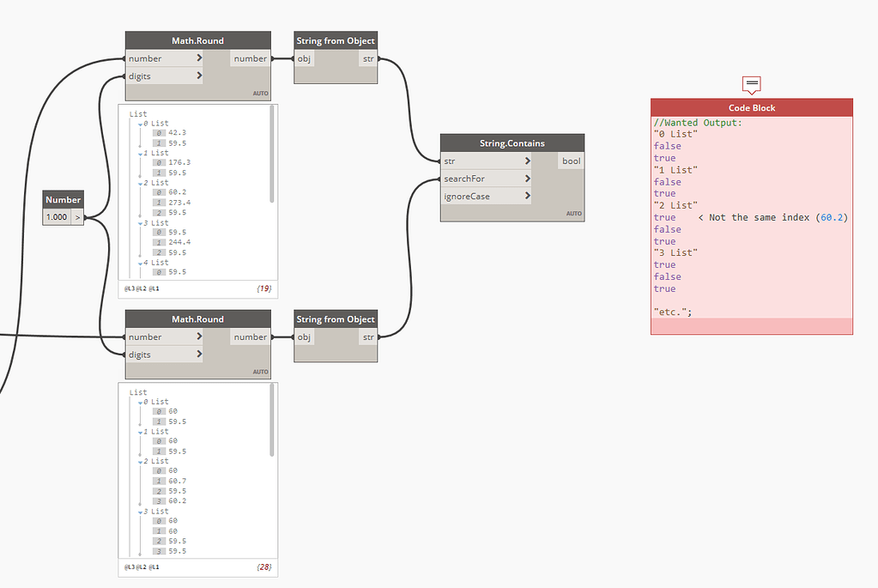Click the number output port on upper Math.Round
This screenshot has width=878, height=588.
coord(251,58)
